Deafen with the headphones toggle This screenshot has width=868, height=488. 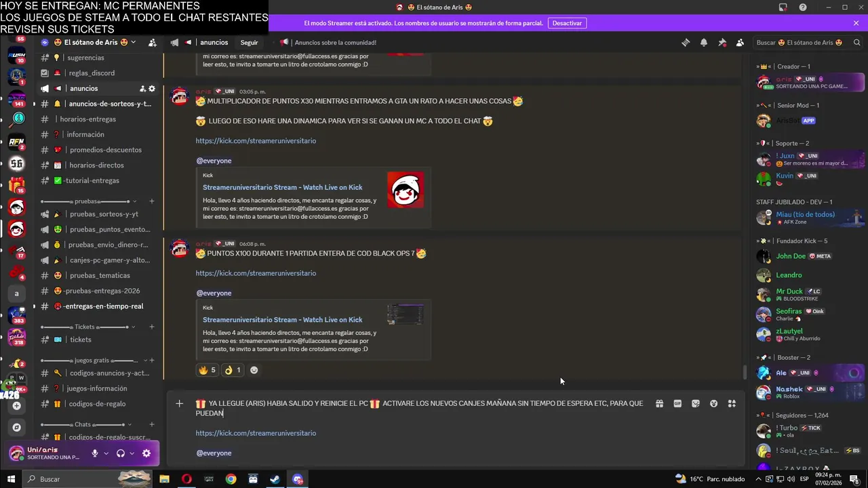[x=121, y=453]
